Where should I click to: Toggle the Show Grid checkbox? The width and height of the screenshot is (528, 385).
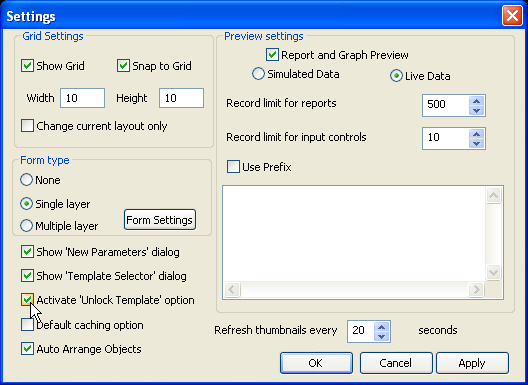[x=27, y=66]
